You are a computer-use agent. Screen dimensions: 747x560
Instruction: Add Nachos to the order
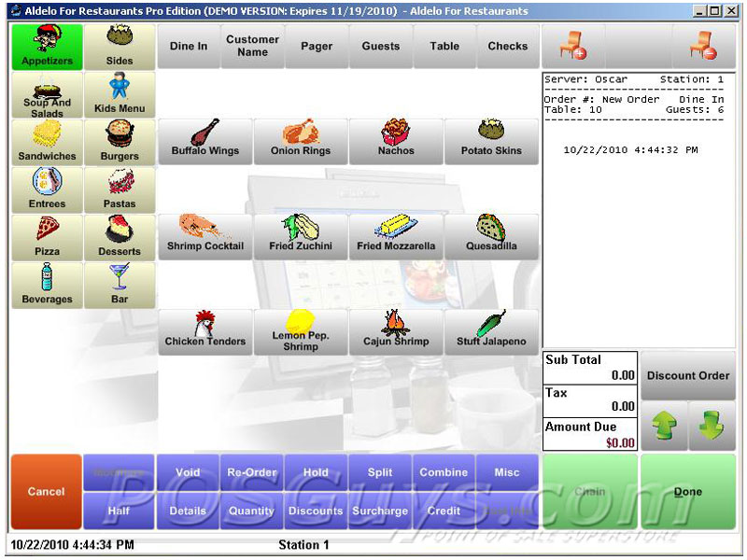click(x=396, y=142)
